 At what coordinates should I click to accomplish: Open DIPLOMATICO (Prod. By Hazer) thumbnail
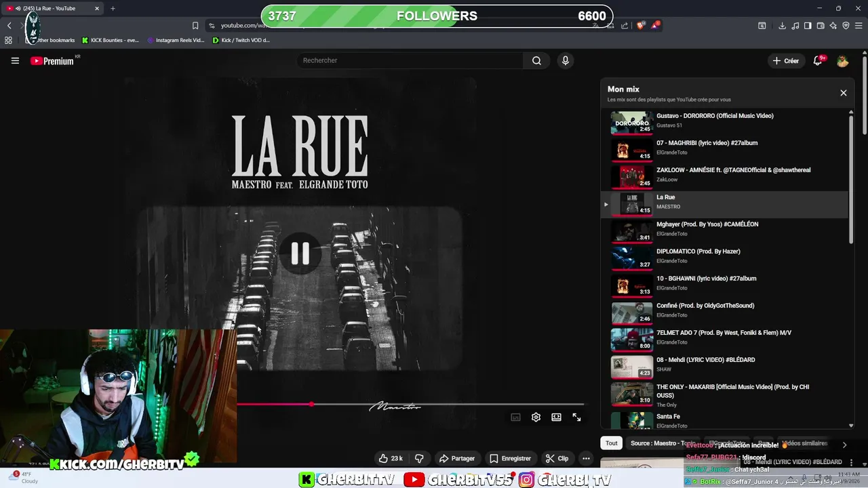tap(632, 258)
